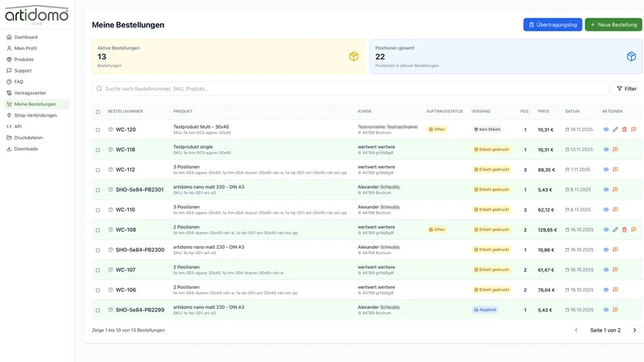
Task: Select the checkbox for order SHO-5e84-PB2301
Action: coord(97,190)
